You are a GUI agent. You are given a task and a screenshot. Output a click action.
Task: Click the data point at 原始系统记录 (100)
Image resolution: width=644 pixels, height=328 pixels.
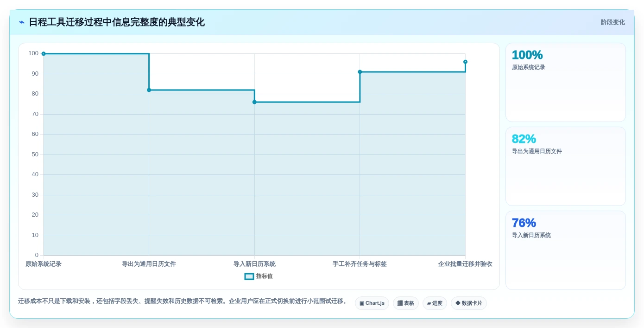pos(44,54)
